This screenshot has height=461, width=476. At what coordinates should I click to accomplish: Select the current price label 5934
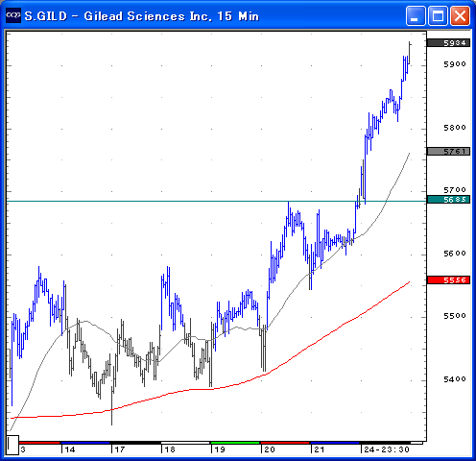click(x=448, y=43)
